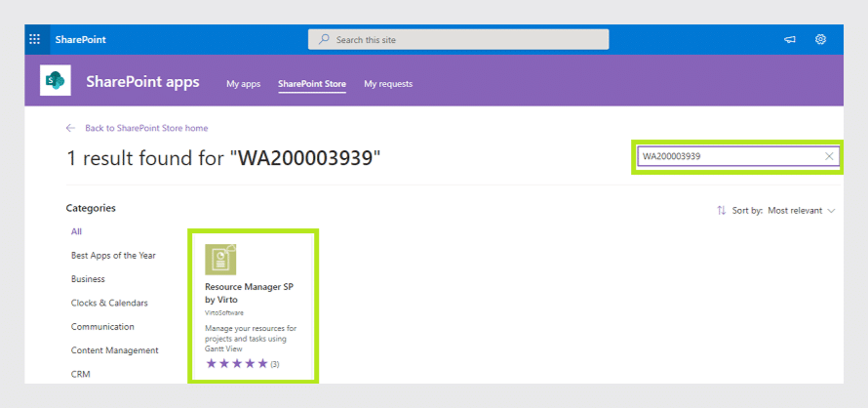868x408 pixels.
Task: Select Best Apps of the Year category
Action: point(113,256)
